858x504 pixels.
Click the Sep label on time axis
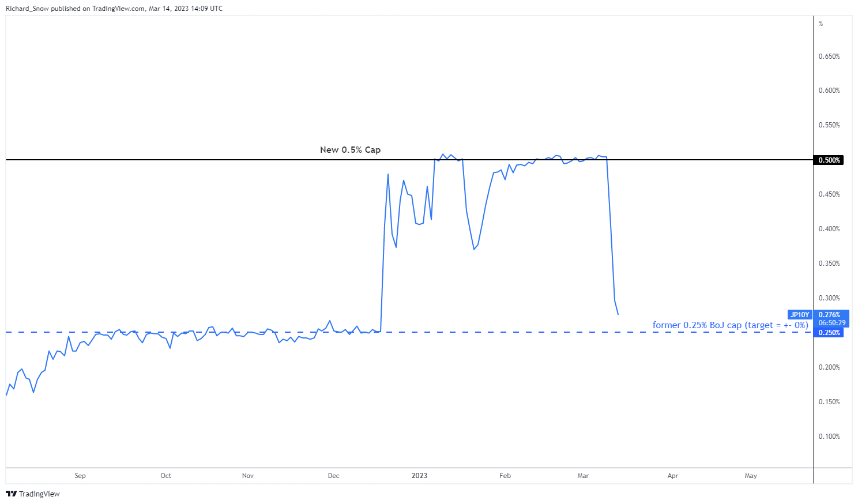click(x=80, y=476)
